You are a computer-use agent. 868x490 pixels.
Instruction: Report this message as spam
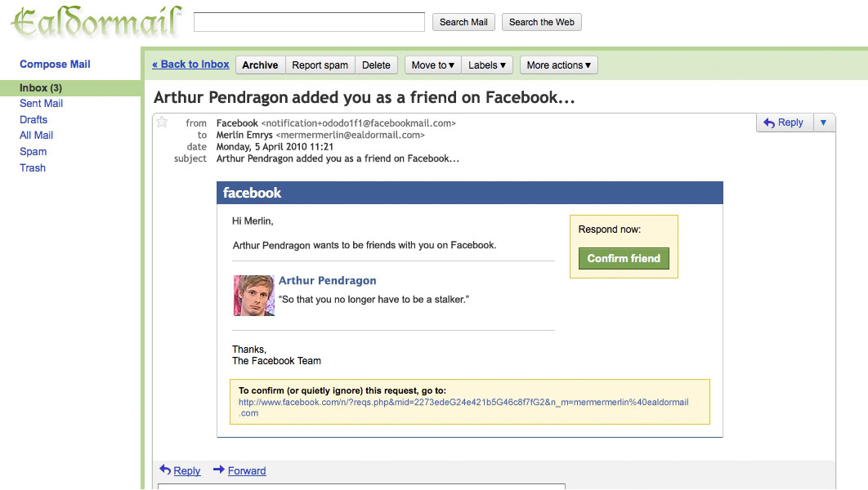coord(320,65)
